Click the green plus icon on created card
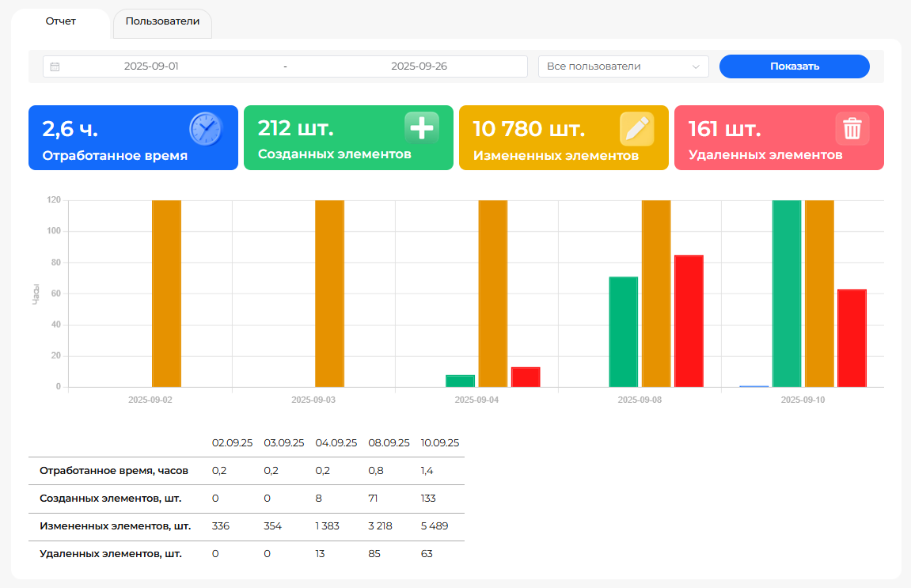This screenshot has height=588, width=911. point(421,128)
